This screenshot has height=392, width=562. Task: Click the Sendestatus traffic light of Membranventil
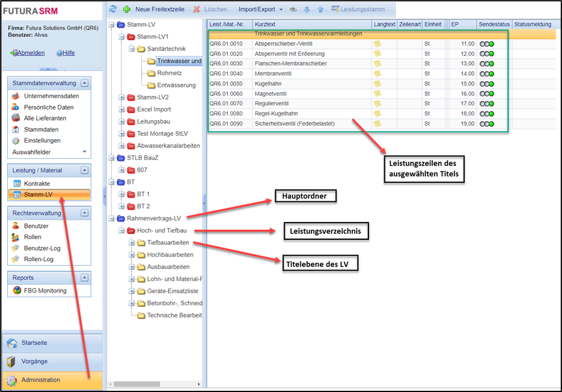click(487, 73)
